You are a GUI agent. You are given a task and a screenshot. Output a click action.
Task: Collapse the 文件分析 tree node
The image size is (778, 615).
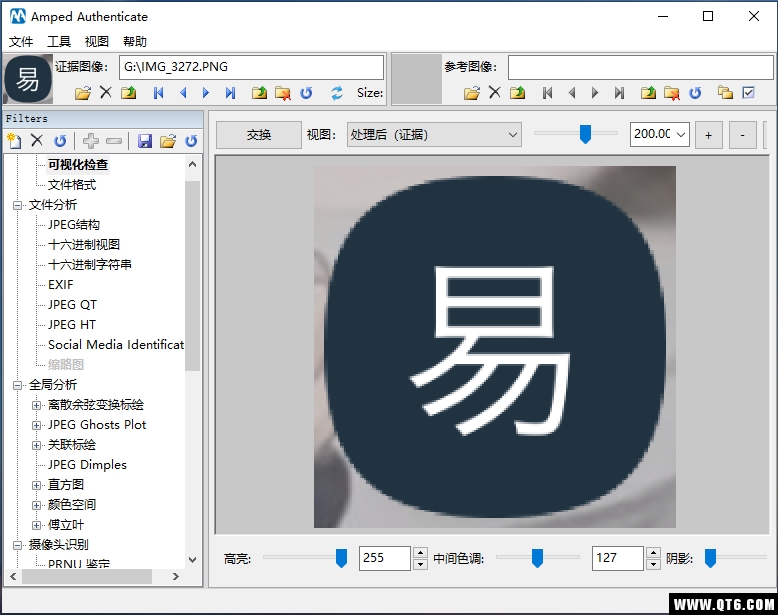[17, 205]
